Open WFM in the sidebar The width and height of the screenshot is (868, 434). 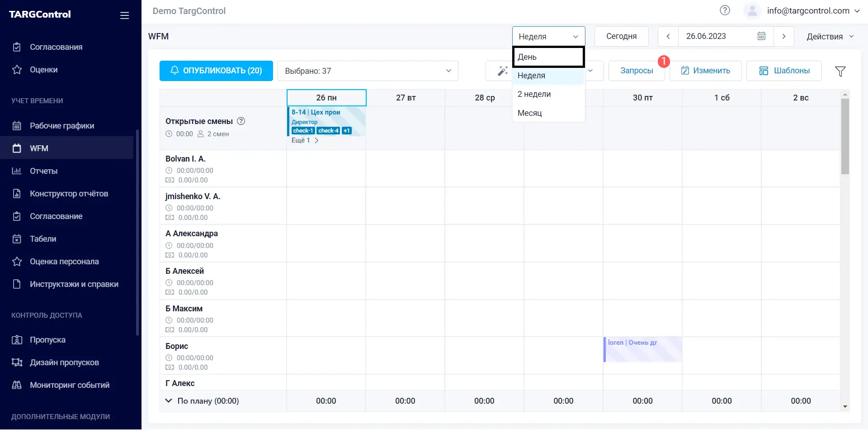tap(67, 148)
